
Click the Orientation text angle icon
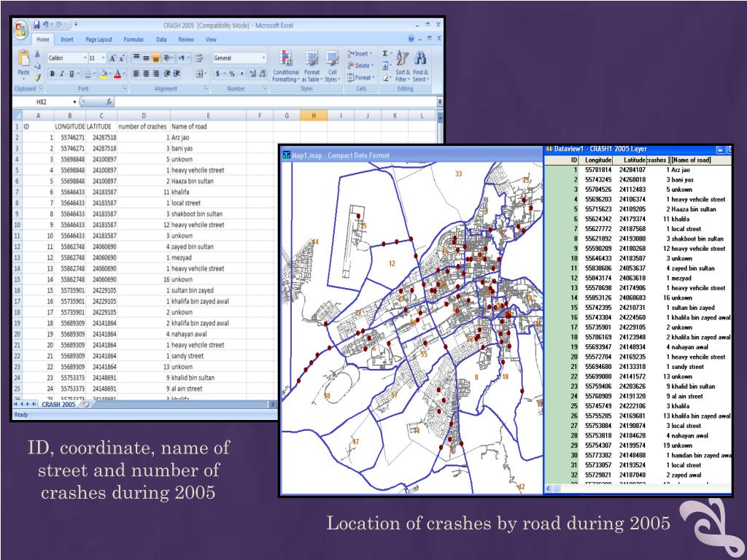click(169, 58)
